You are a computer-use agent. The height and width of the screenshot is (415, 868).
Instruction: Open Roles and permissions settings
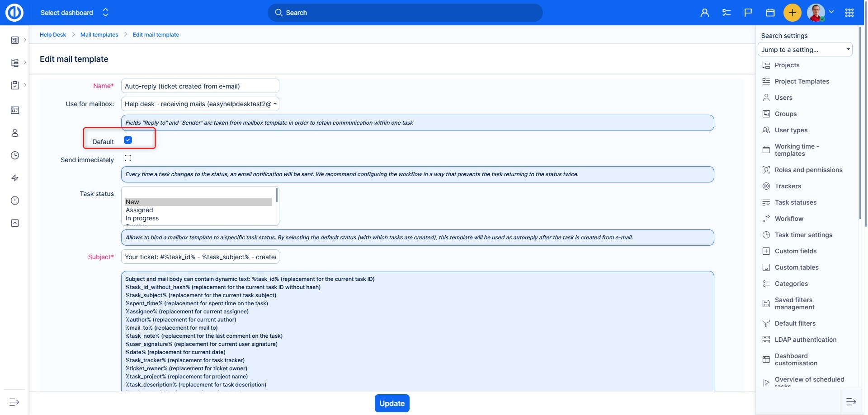point(808,170)
